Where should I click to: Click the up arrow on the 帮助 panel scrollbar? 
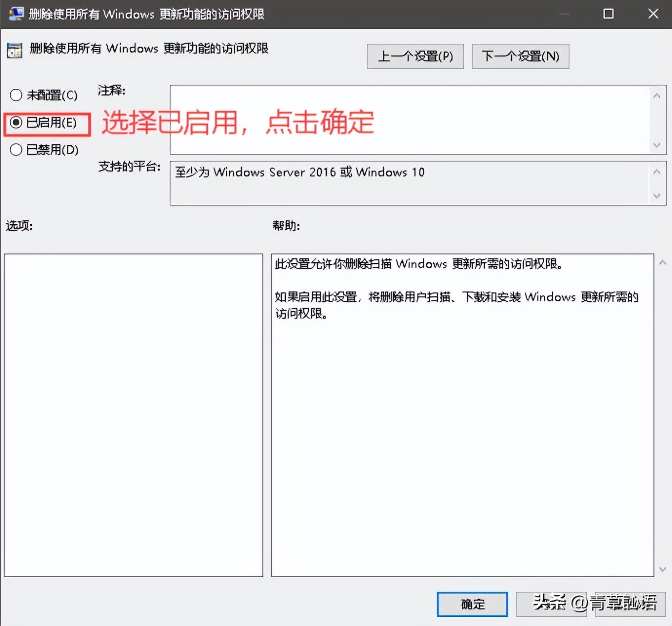tap(662, 263)
